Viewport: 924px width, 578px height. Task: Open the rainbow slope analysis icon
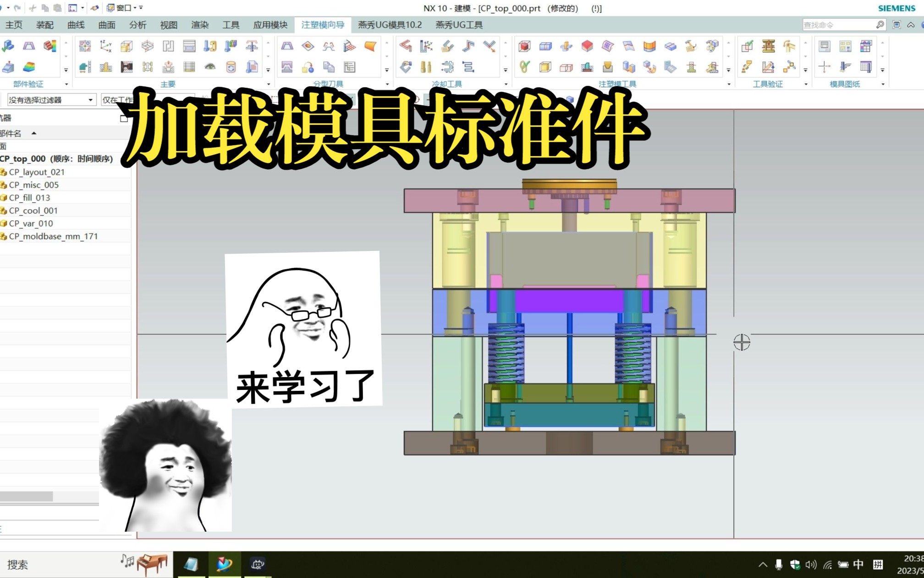tap(29, 67)
